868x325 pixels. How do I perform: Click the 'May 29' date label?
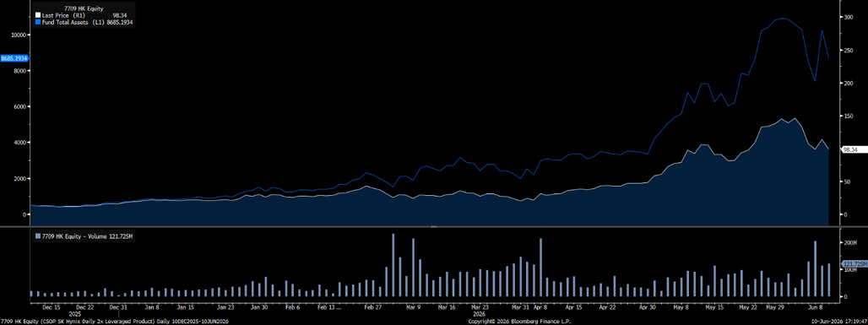(x=774, y=306)
